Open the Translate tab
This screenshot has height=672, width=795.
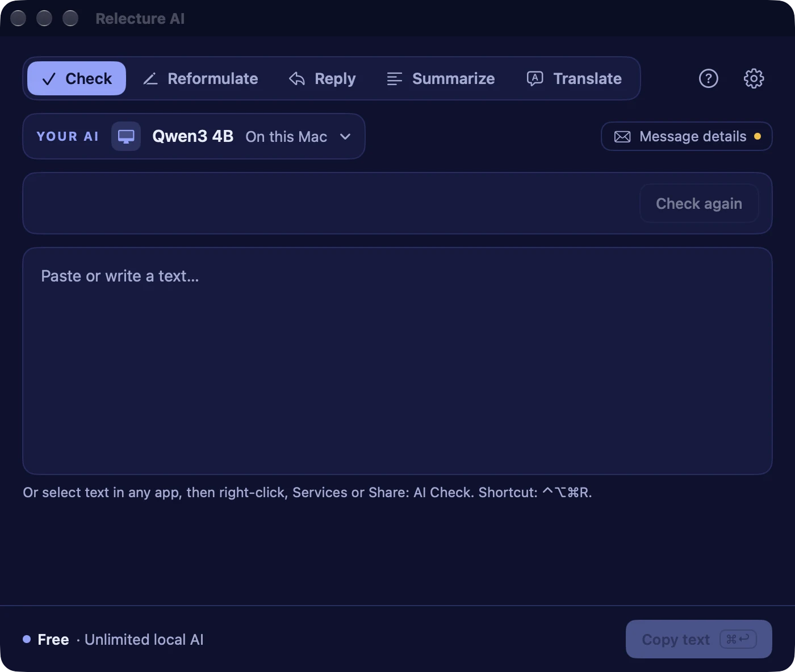(575, 78)
